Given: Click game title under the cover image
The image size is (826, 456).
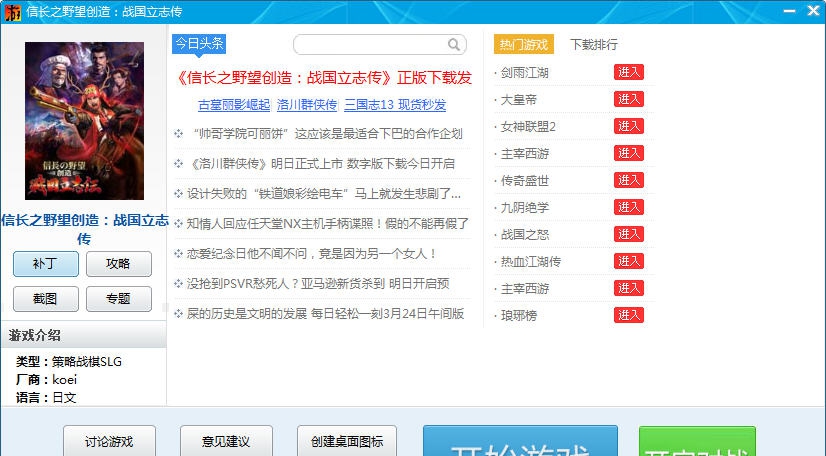Looking at the screenshot, I should pyautogui.click(x=84, y=230).
